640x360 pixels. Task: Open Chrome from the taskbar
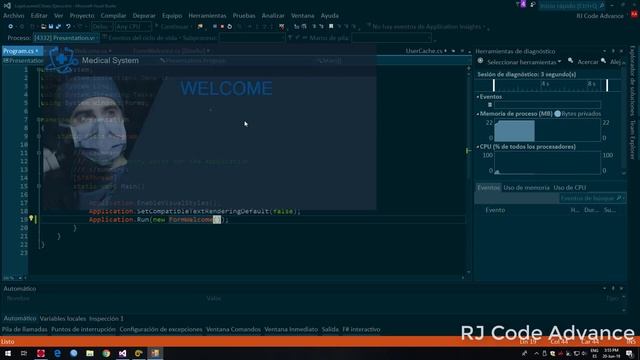pos(106,353)
